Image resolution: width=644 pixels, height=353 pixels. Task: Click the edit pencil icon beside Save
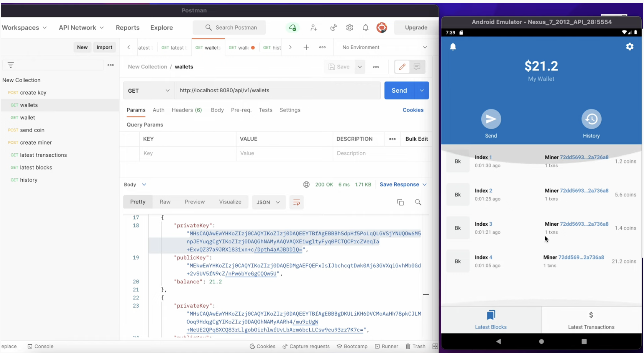pos(402,67)
